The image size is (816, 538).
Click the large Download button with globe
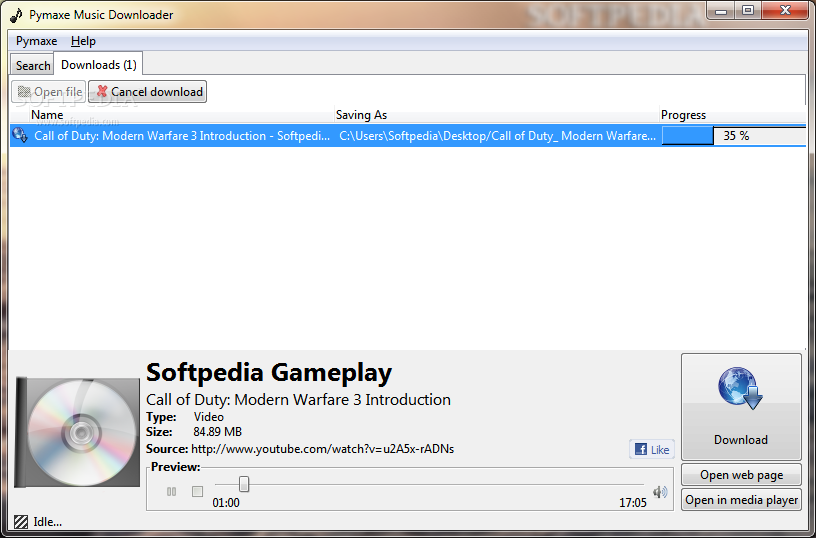coord(741,406)
